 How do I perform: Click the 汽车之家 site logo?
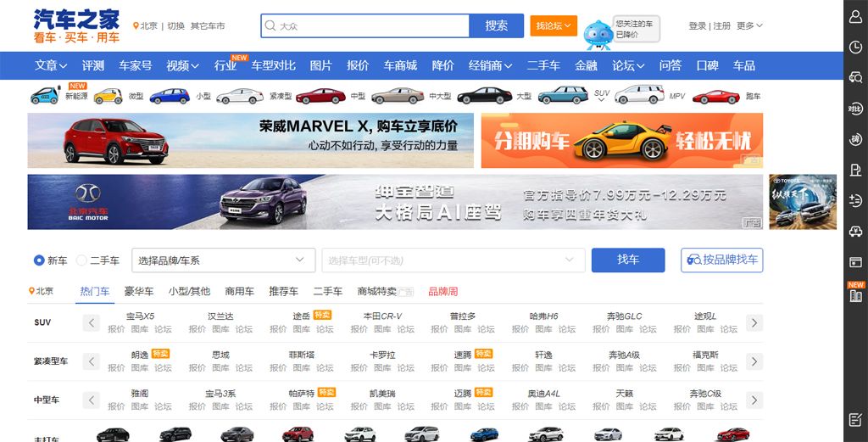pyautogui.click(x=76, y=26)
